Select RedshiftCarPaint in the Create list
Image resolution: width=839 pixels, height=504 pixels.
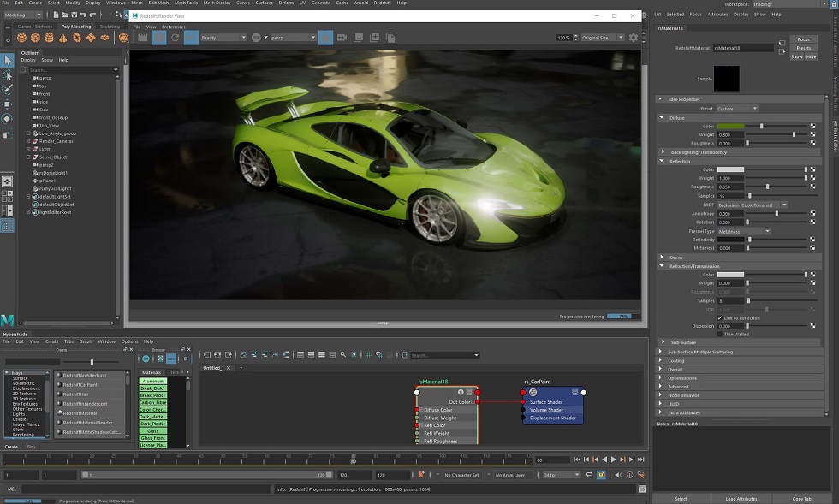80,384
